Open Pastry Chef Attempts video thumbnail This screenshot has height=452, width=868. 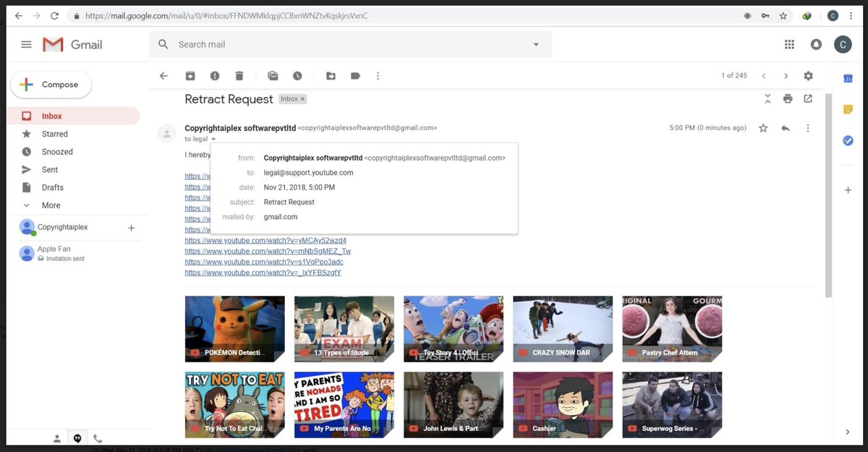coord(672,329)
